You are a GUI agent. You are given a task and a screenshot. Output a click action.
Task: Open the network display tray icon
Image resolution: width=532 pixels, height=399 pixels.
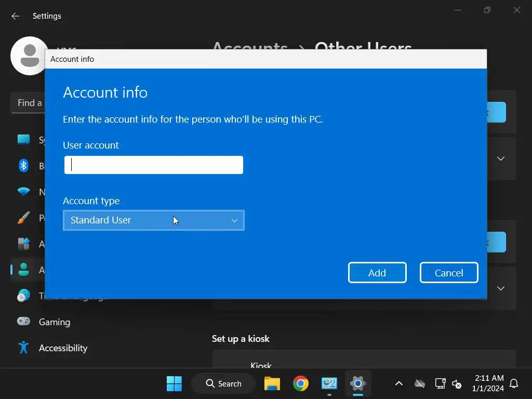[x=440, y=384]
